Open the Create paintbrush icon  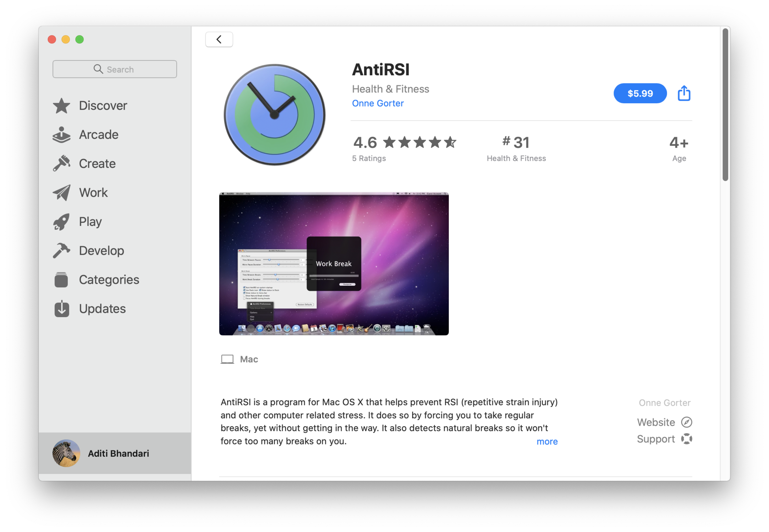(x=62, y=164)
